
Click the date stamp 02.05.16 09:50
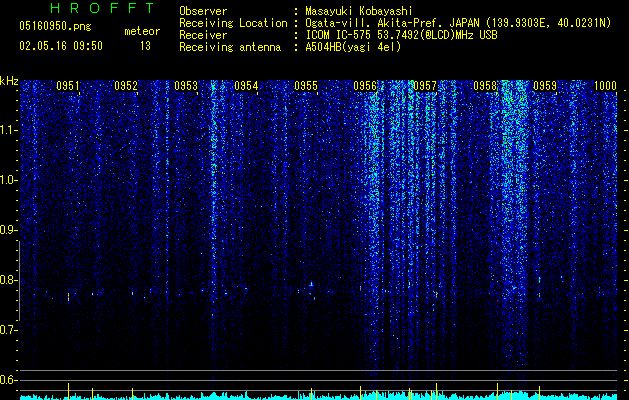pyautogui.click(x=61, y=46)
